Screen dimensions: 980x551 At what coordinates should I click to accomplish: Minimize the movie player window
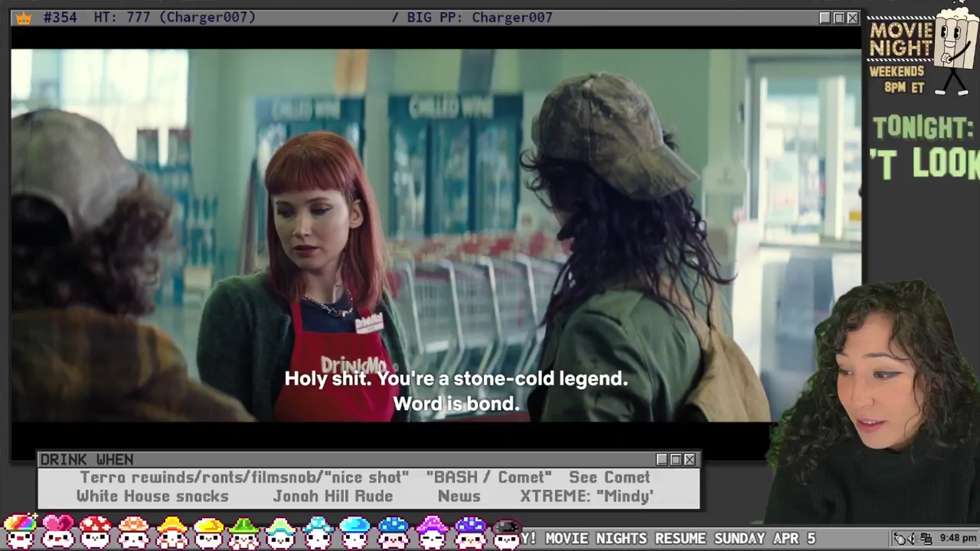(825, 18)
